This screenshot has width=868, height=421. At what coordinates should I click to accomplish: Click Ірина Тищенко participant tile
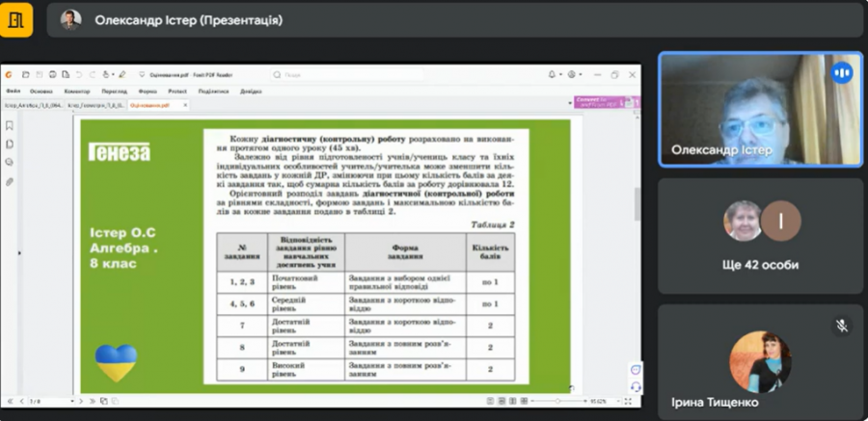pyautogui.click(x=761, y=362)
